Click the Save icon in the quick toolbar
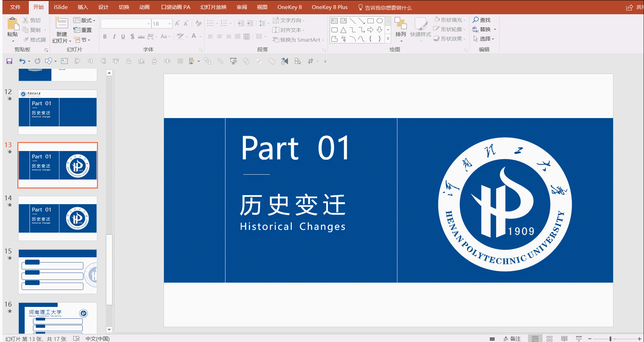Screen dimensions: 644x342 coord(9,61)
